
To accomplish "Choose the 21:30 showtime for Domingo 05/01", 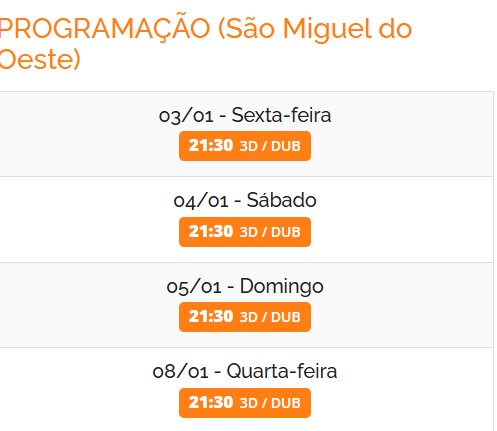I will coord(245,317).
